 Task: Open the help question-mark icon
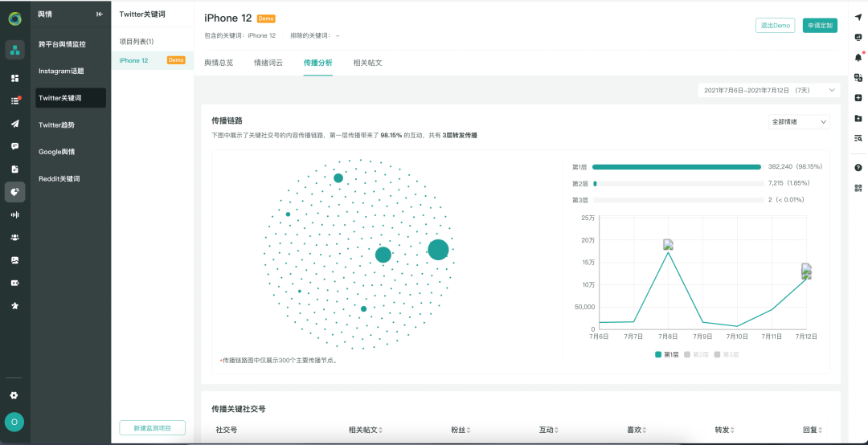(x=858, y=168)
